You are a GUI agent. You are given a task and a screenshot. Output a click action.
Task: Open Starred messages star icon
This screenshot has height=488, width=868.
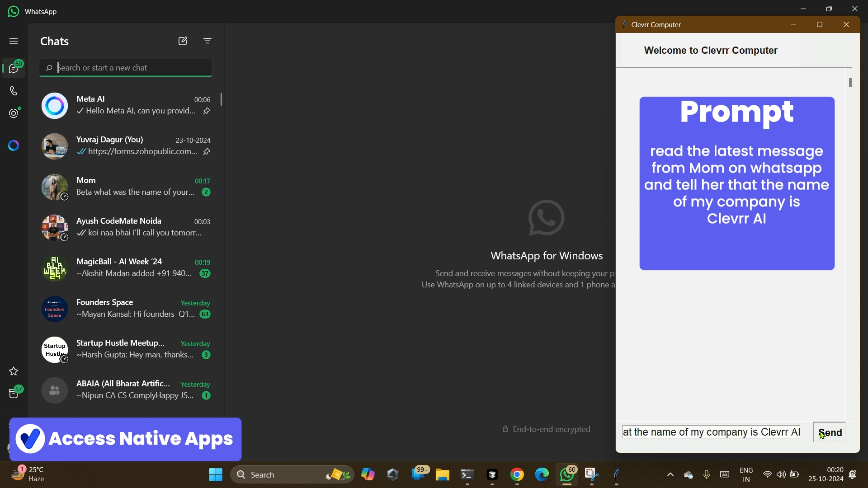coord(14,371)
